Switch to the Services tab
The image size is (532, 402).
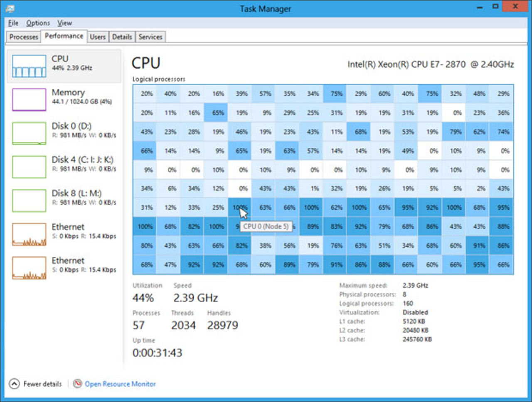pyautogui.click(x=150, y=37)
